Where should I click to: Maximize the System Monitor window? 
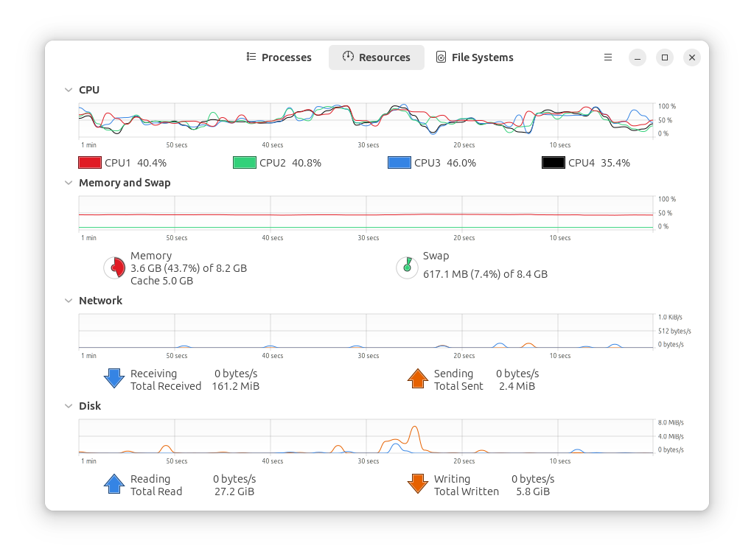[x=665, y=57]
